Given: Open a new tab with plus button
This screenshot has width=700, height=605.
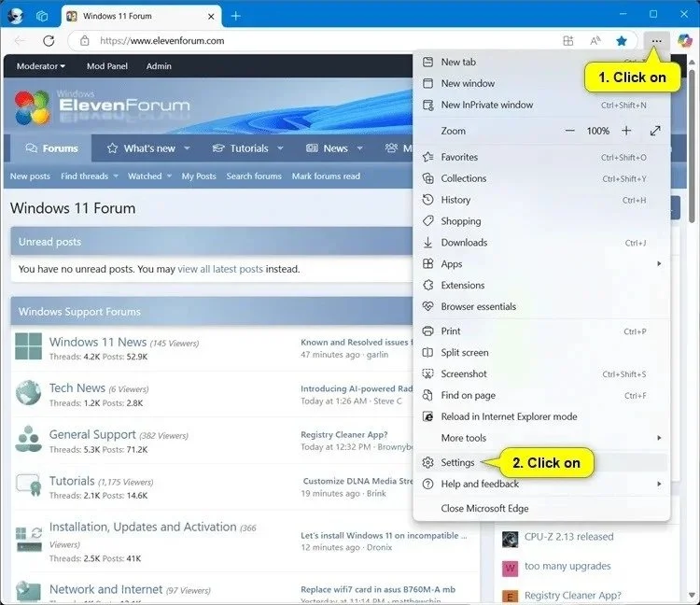Looking at the screenshot, I should (236, 16).
